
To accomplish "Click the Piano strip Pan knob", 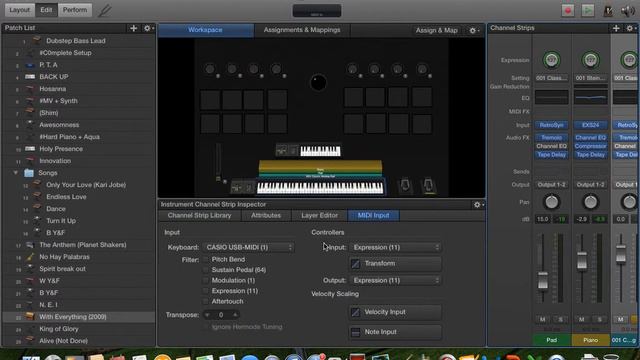I will click(x=590, y=202).
